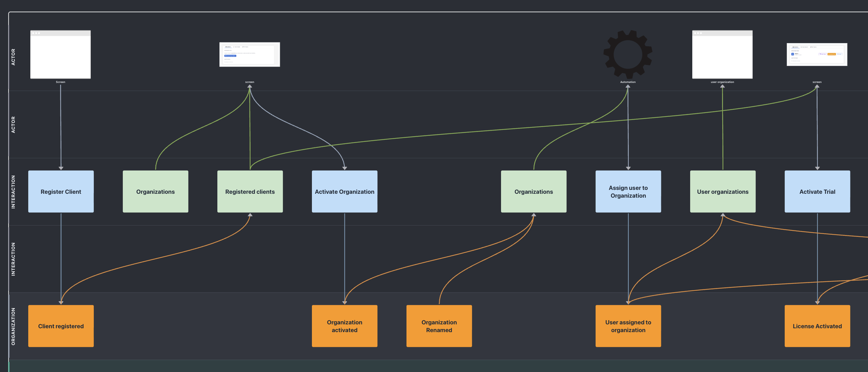Select the Client registered event box

click(x=61, y=326)
